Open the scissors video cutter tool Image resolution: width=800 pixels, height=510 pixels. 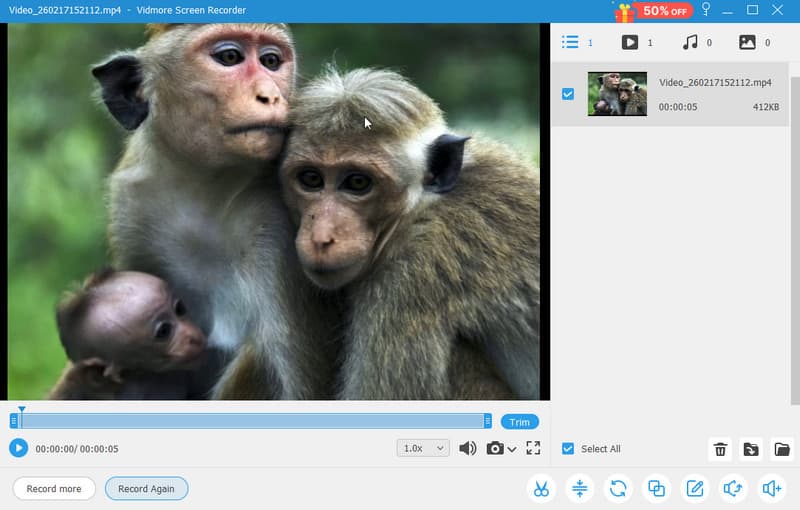[x=541, y=489]
